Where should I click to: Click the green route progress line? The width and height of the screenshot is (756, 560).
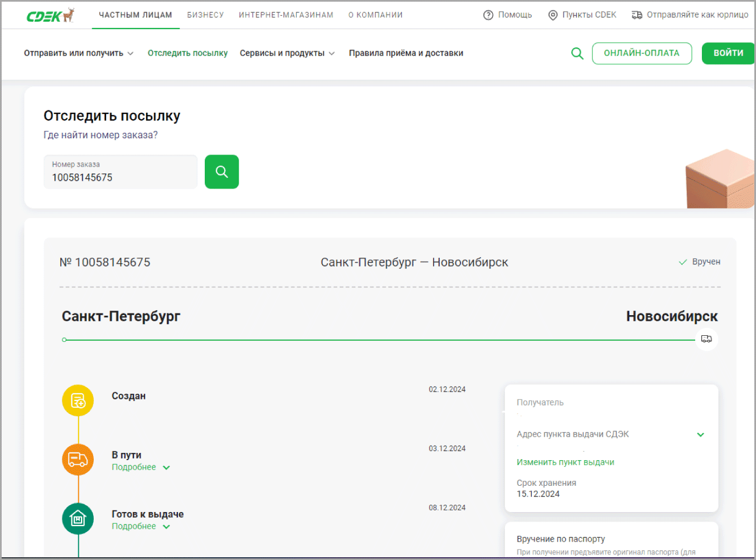click(379, 340)
